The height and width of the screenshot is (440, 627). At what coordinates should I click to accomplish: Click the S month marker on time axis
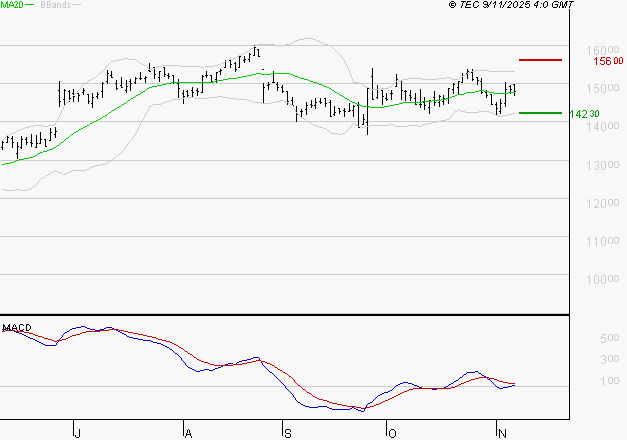[288, 433]
